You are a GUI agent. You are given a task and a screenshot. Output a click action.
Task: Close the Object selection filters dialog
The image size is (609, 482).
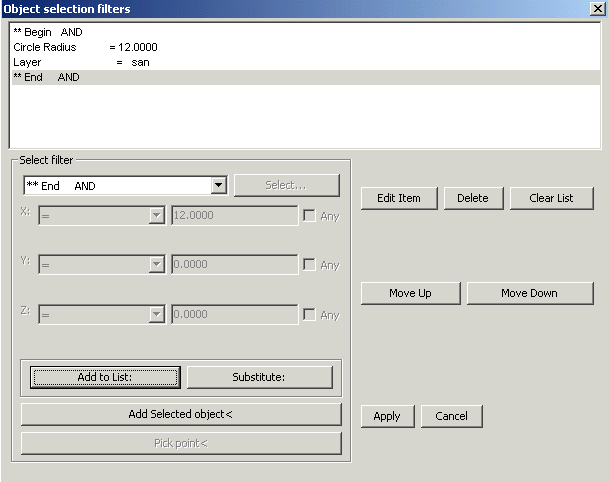tap(597, 9)
